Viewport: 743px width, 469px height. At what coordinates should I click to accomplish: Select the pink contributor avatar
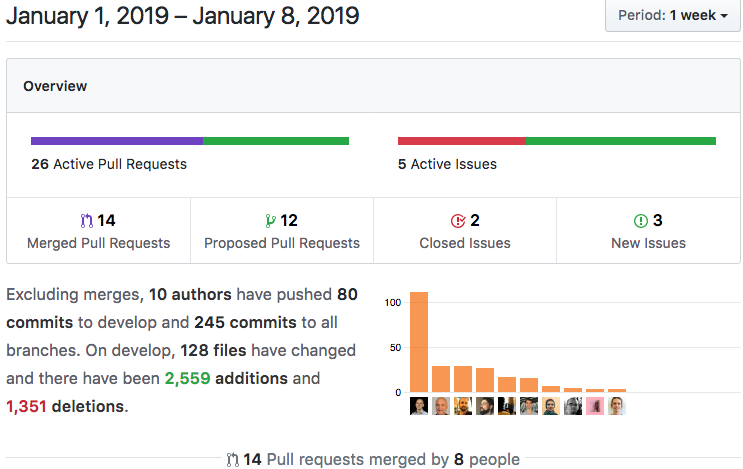(595, 406)
